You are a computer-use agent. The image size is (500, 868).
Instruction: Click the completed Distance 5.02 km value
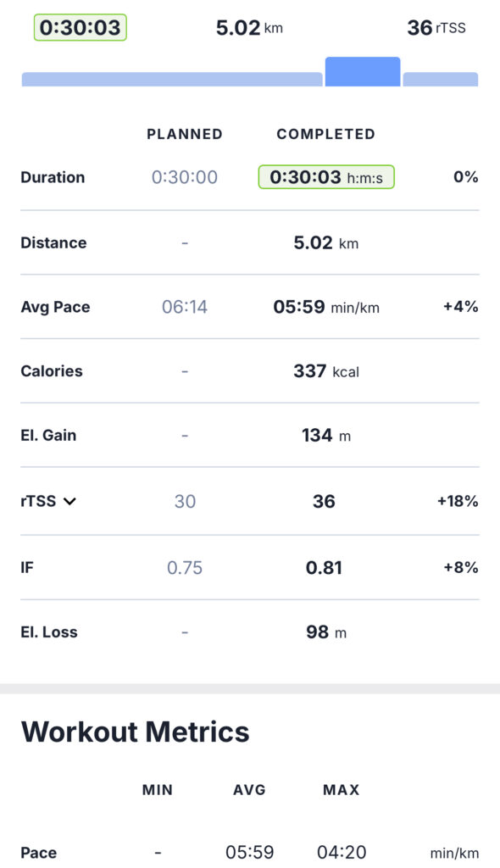click(x=326, y=242)
